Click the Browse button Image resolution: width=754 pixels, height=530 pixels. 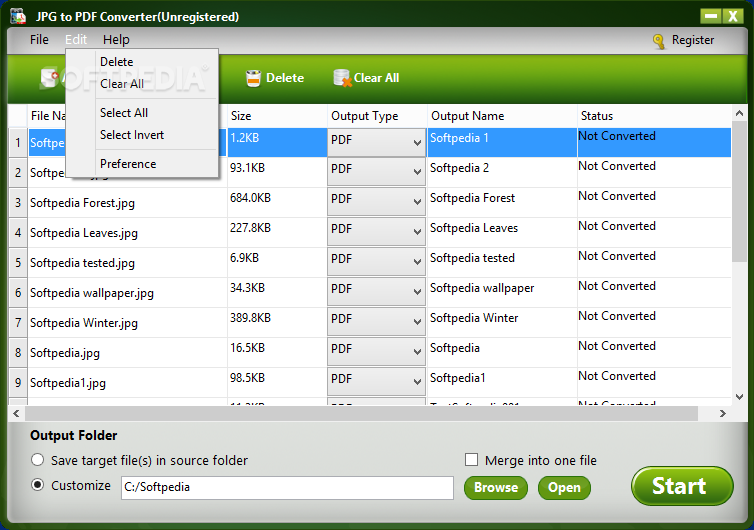tap(496, 488)
